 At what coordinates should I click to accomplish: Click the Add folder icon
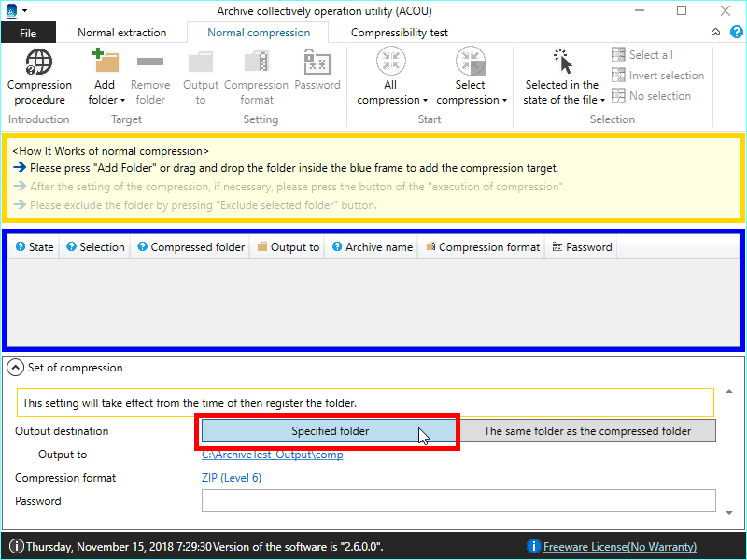click(x=106, y=63)
